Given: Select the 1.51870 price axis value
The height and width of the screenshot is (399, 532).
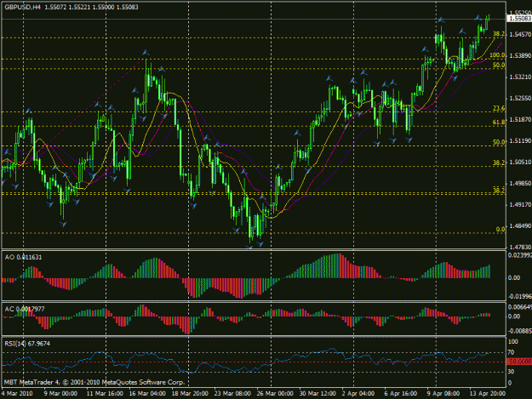Looking at the screenshot, I should pyautogui.click(x=520, y=119).
